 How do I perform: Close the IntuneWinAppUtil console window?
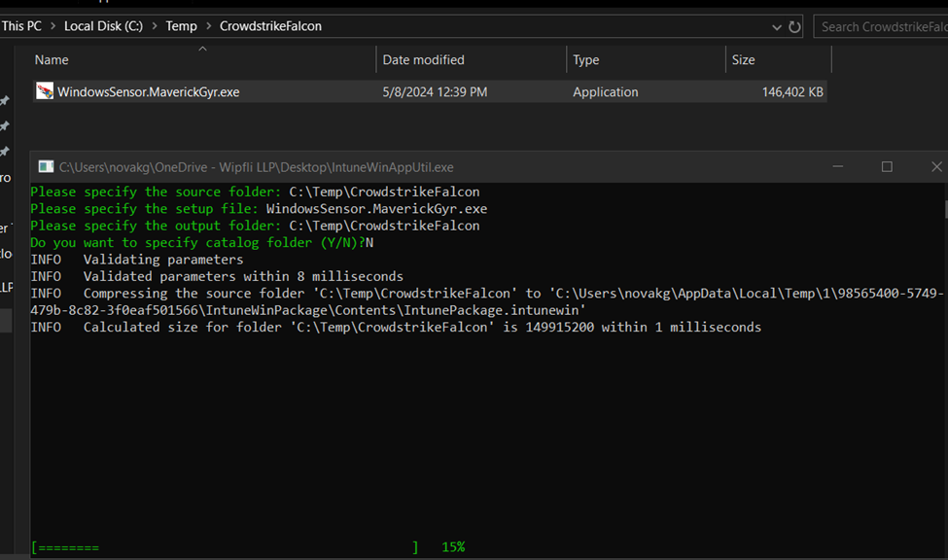click(935, 167)
